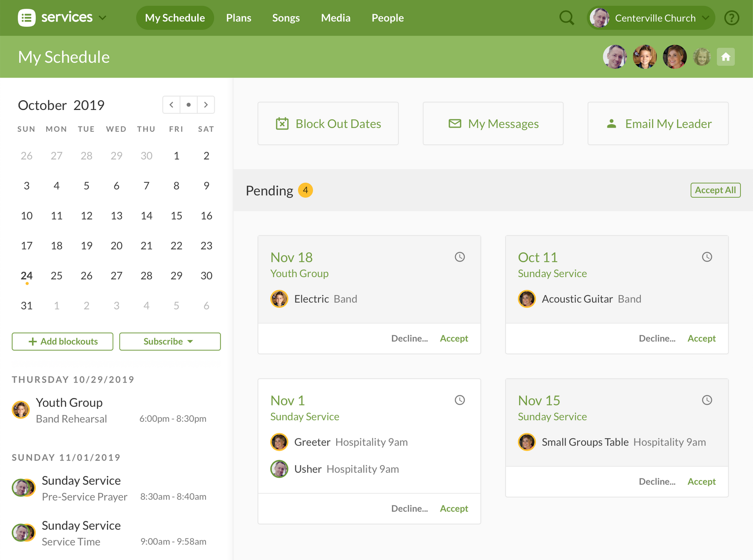Click the Accept All button
The image size is (753, 560).
tap(715, 190)
